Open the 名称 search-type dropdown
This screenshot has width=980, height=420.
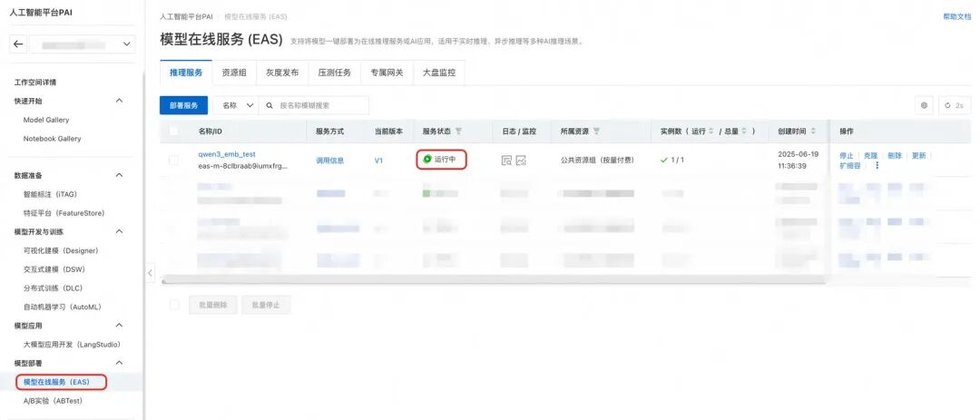[x=236, y=105]
